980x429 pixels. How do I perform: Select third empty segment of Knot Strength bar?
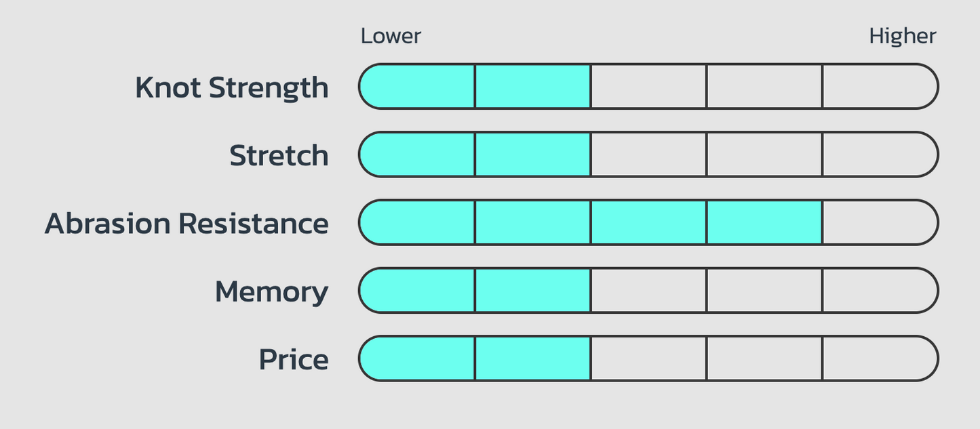[648, 86]
